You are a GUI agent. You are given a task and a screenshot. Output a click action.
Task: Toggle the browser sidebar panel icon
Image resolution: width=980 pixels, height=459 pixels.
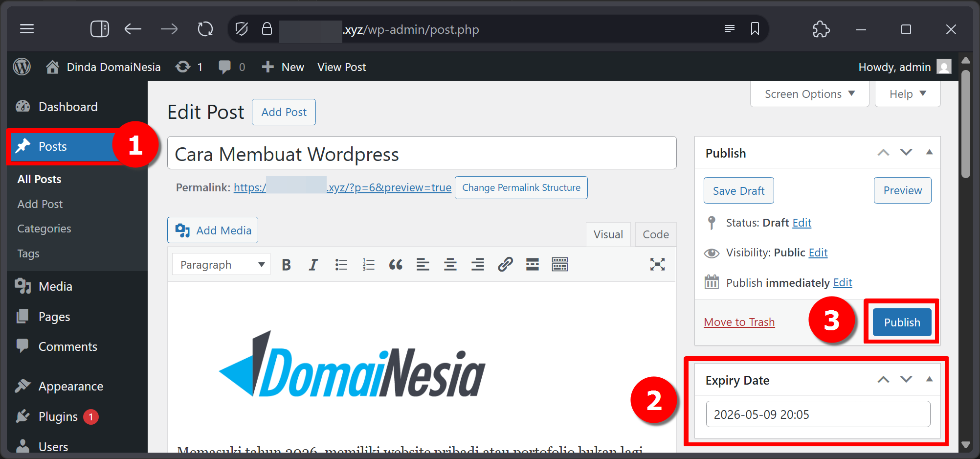[x=100, y=29]
